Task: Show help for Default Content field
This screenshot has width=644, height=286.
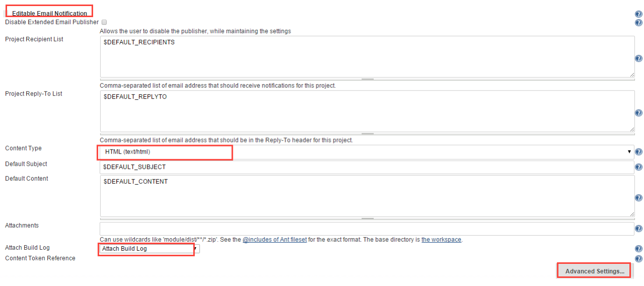Action: (x=638, y=198)
